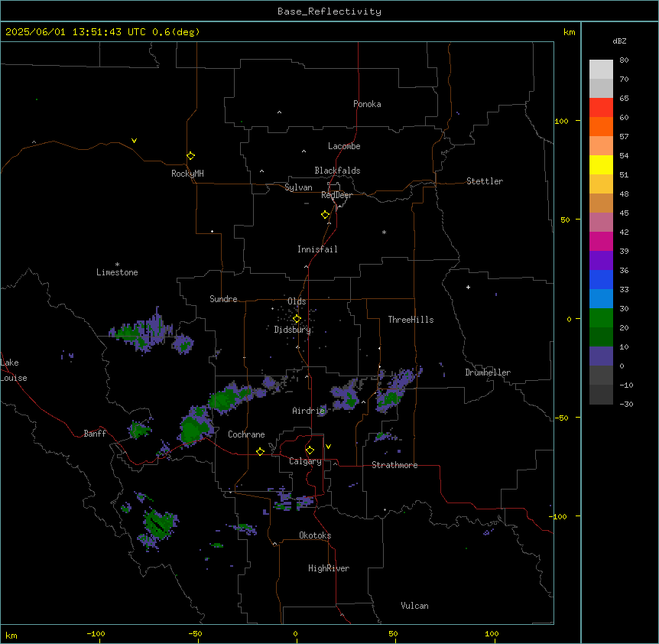Viewport: 659px width, 644px height.
Task: Click the Sylvan label
Action: 298,187
